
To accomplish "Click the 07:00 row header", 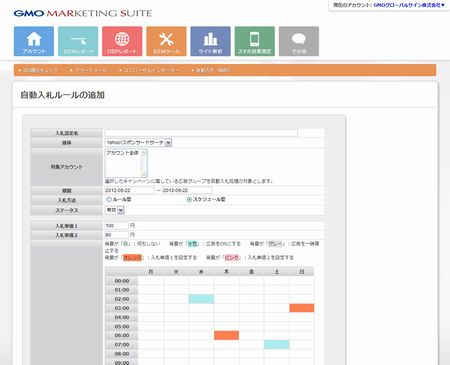I will pos(122,344).
